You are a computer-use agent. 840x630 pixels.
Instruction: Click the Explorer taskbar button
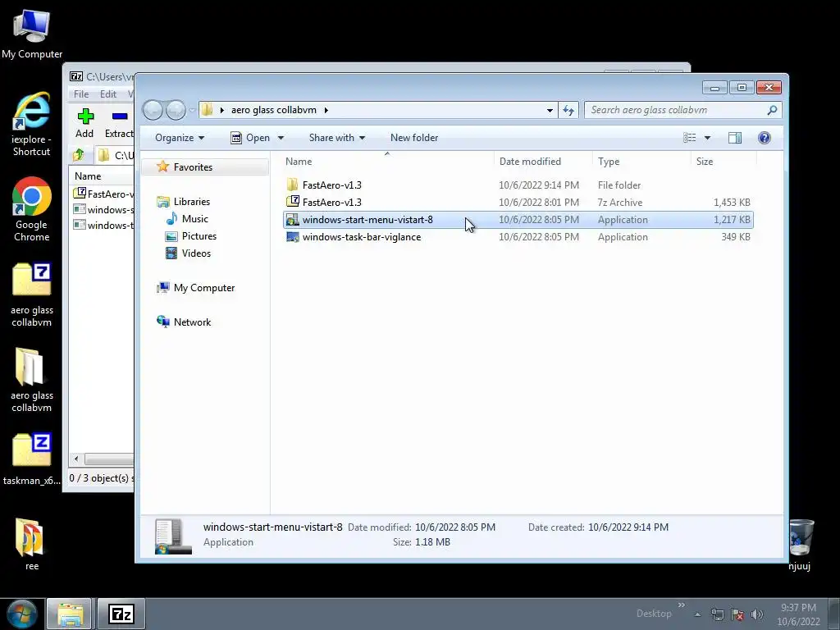(x=70, y=614)
